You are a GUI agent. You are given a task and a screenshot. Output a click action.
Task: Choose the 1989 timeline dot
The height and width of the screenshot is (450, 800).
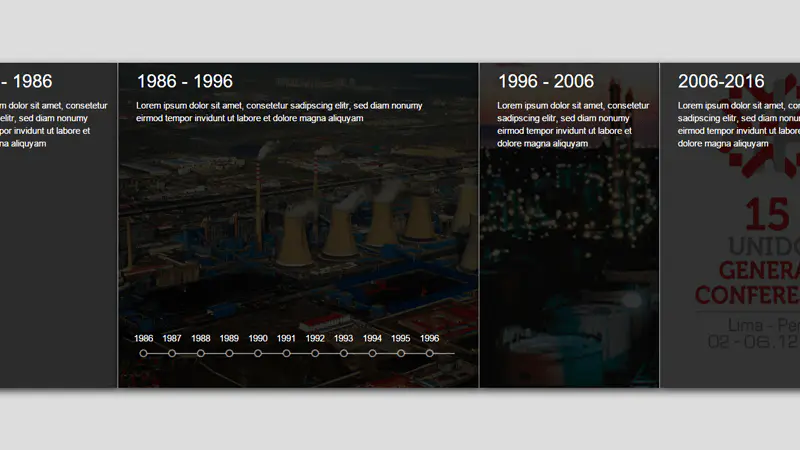click(x=229, y=353)
